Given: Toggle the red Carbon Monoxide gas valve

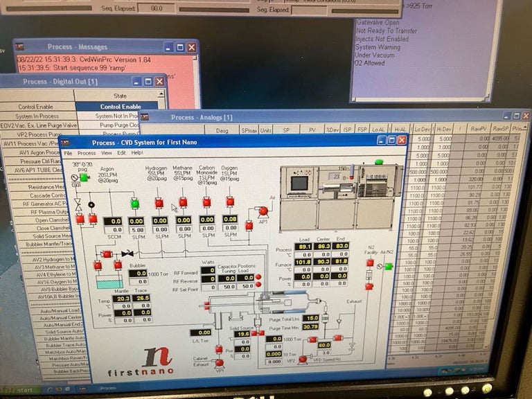Looking at the screenshot, I should pyautogui.click(x=206, y=202).
